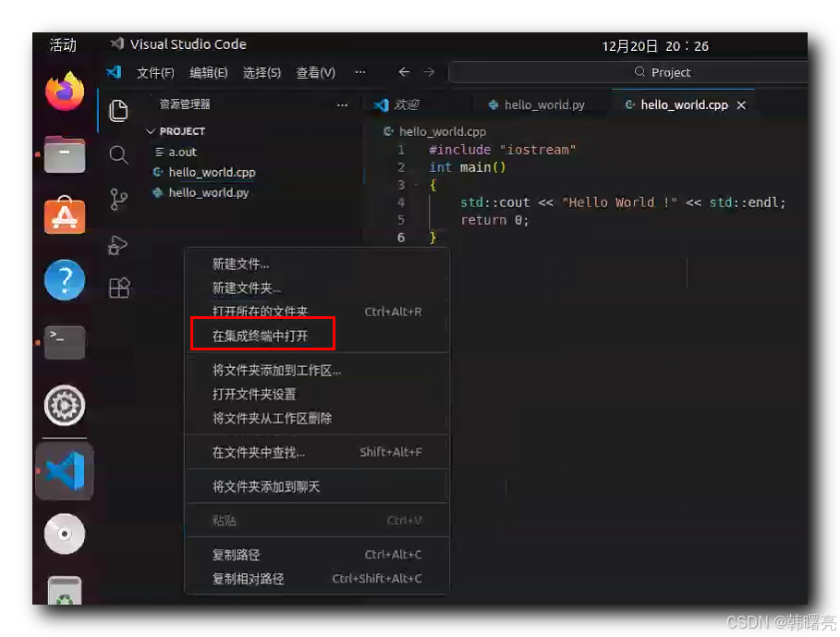Viewport: 840px width, 637px height.
Task: Collapse the PROJECT folder tree
Action: [151, 131]
